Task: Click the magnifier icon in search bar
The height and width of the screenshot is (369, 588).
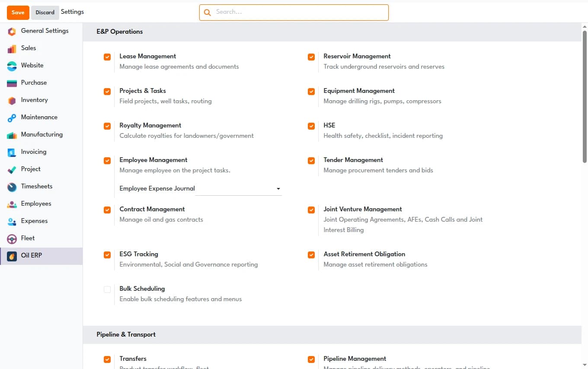Action: point(208,13)
